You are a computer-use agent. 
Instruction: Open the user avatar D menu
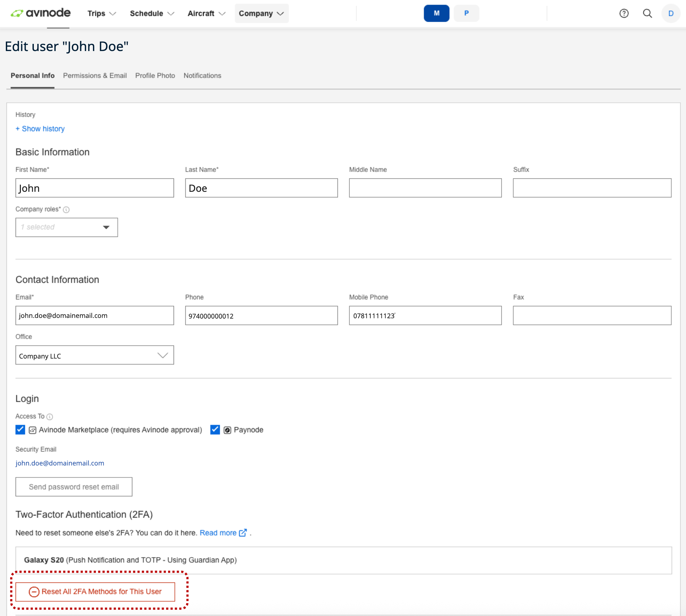pos(670,13)
